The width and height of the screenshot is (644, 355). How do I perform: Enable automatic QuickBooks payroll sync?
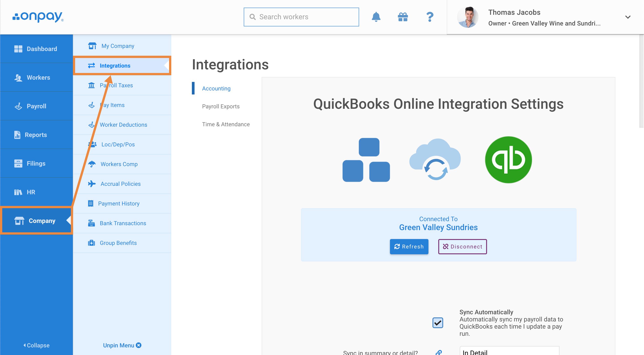[438, 322]
